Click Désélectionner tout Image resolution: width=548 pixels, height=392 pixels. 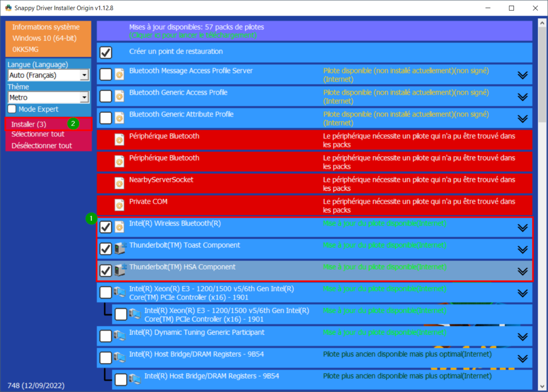[42, 145]
